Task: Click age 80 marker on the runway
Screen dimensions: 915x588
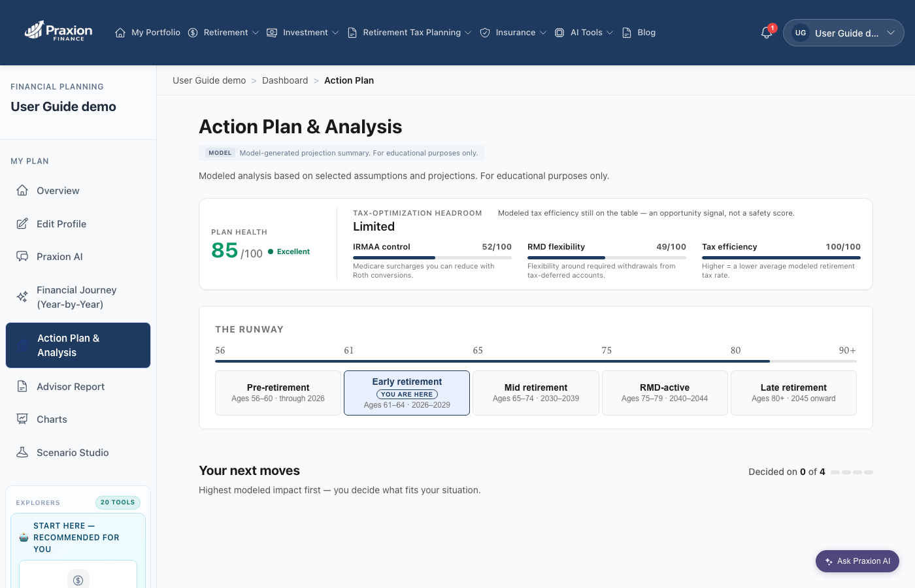Action: point(735,351)
